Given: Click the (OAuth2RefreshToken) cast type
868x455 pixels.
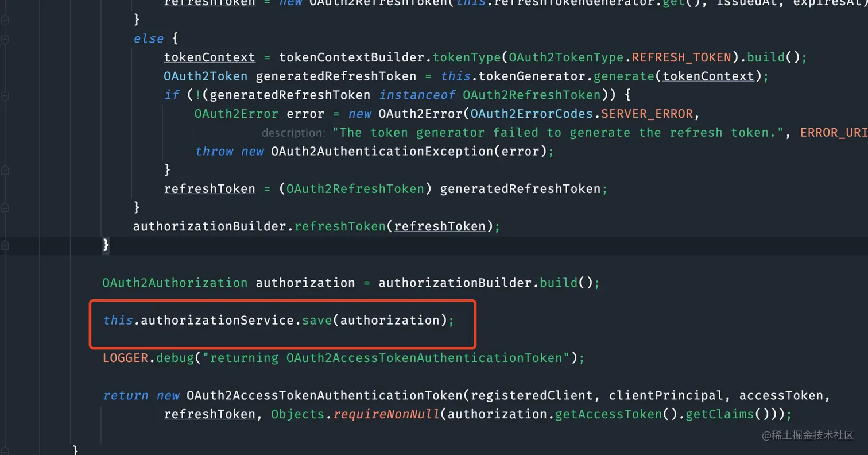Looking at the screenshot, I should (x=355, y=188).
